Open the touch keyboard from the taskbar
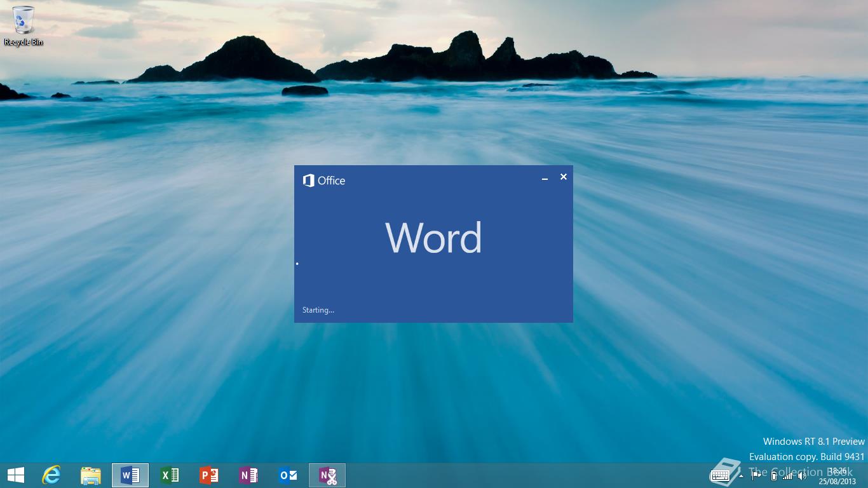 pos(720,475)
